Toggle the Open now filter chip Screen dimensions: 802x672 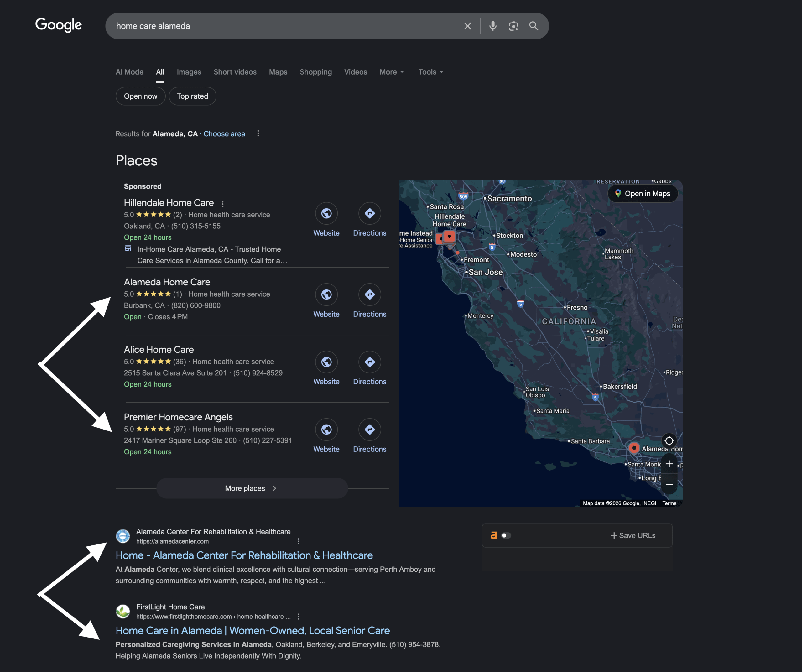coord(140,96)
